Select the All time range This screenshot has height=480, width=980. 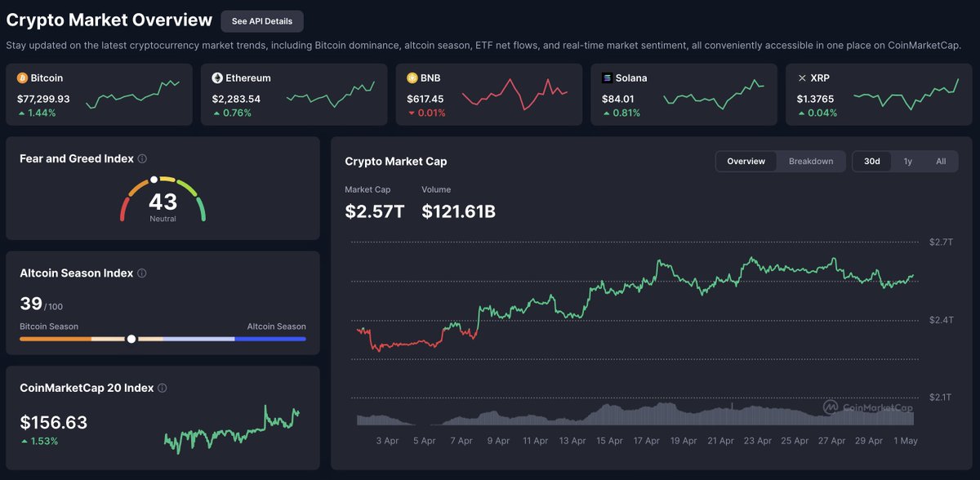[941, 162]
